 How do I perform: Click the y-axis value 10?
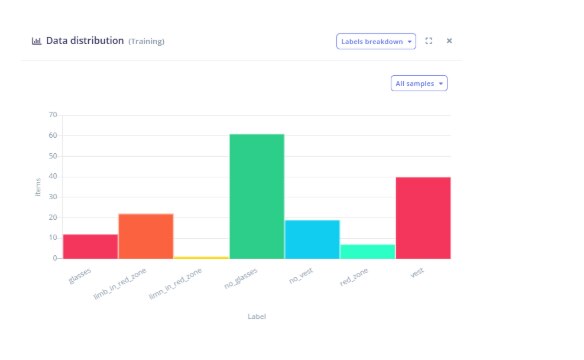(x=53, y=238)
